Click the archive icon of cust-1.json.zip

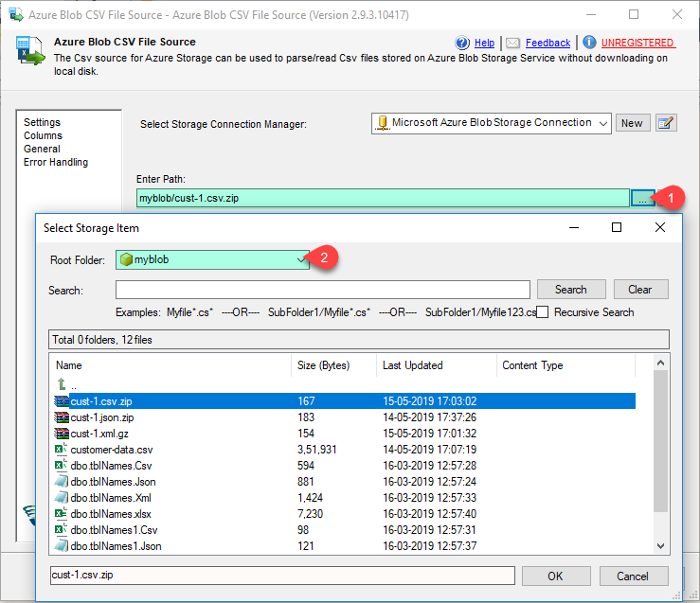click(x=62, y=417)
